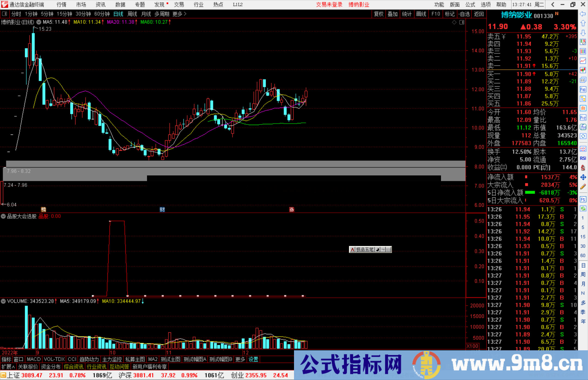Screen dimensions: 588x380
Task: Click the 交易未登录 login link
Action: click(329, 4)
